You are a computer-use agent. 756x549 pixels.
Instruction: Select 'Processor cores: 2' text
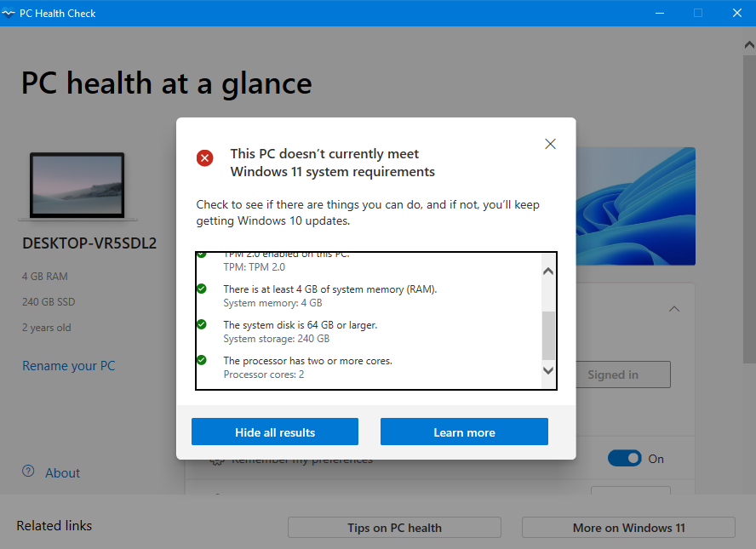263,374
